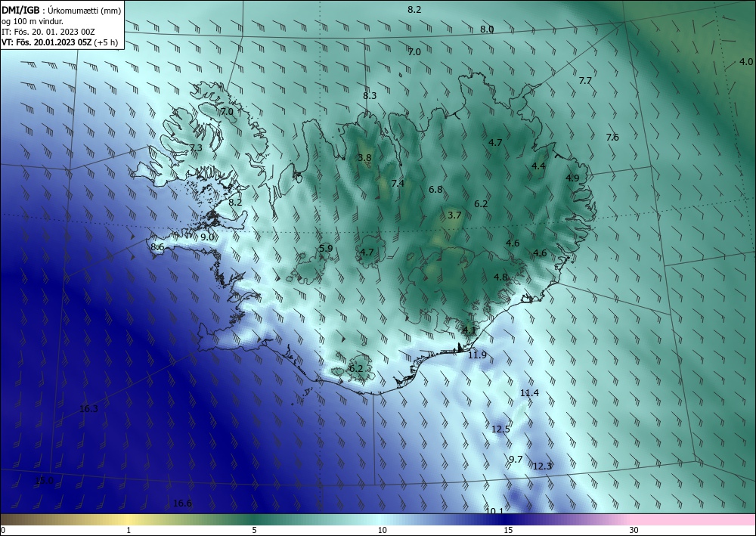Click the map value 11.4
Viewport: 756px width, 536px height.
coord(529,393)
